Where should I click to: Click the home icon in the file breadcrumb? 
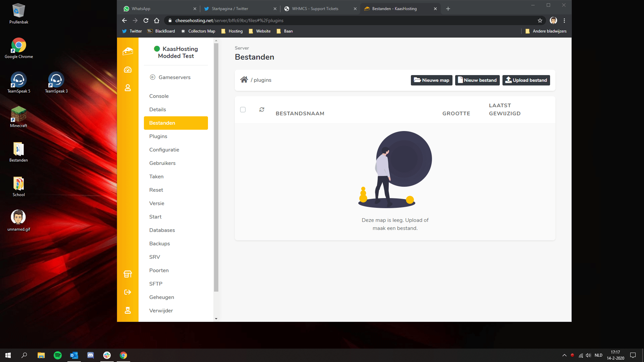(244, 80)
